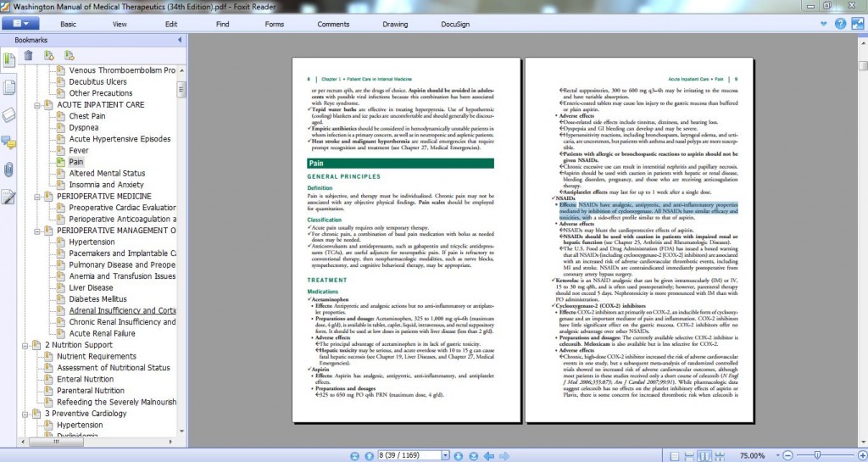Open the Signatures side panel icon
Screen dimensions: 868x462
point(8,197)
